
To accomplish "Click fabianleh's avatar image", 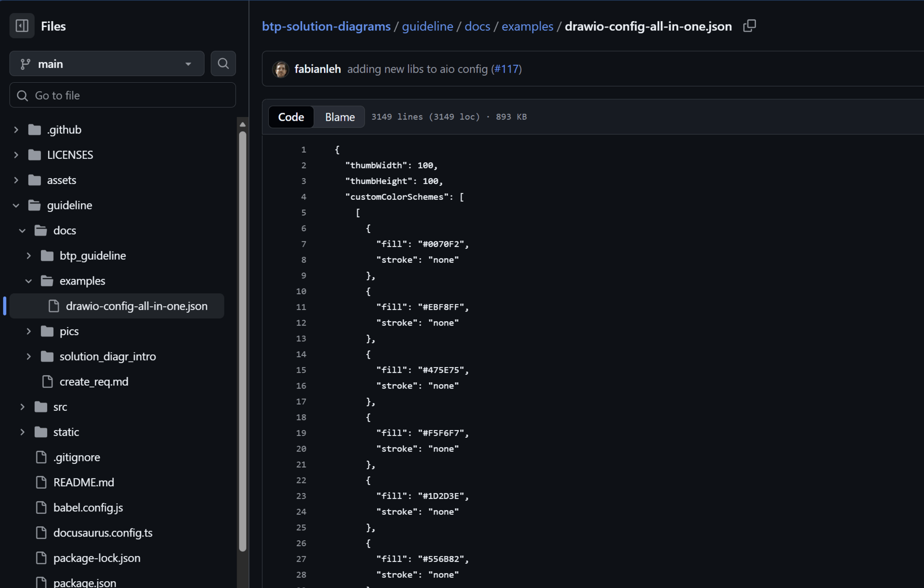I will pyautogui.click(x=281, y=69).
